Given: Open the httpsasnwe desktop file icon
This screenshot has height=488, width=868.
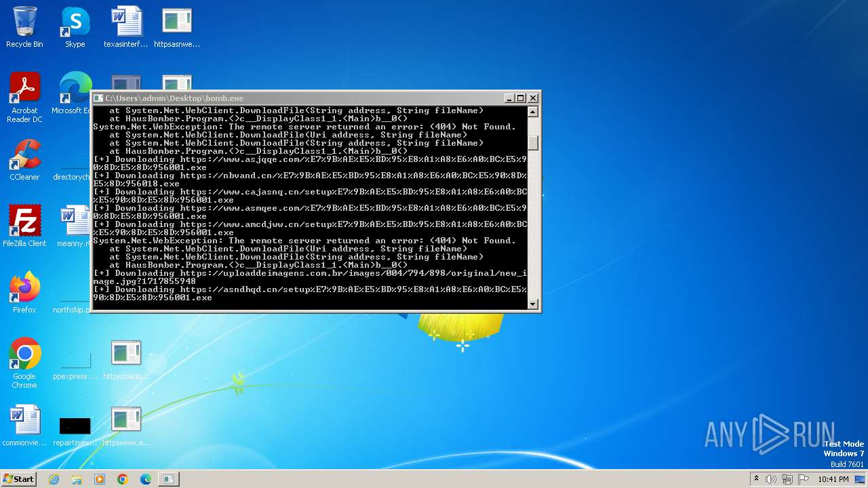Looking at the screenshot, I should [176, 28].
